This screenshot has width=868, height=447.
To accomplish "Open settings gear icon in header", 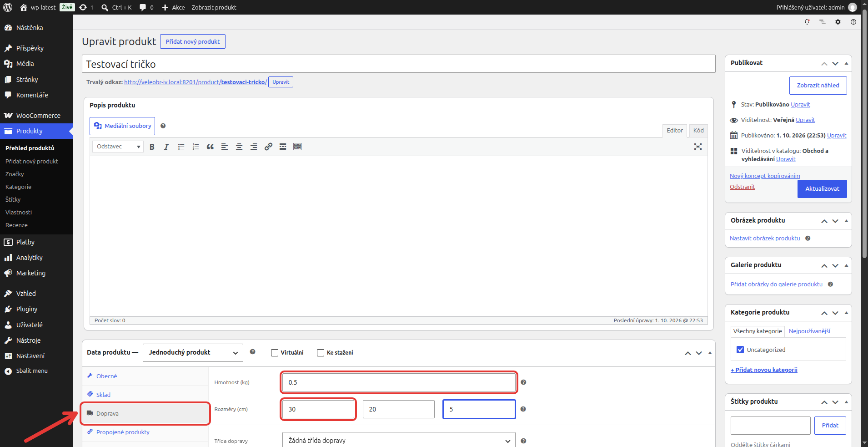I will (838, 22).
